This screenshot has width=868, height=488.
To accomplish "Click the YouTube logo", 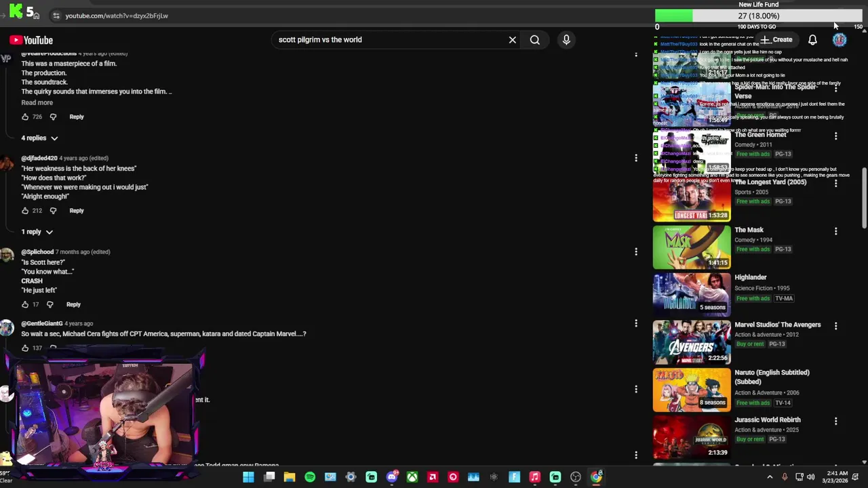I will pyautogui.click(x=31, y=40).
